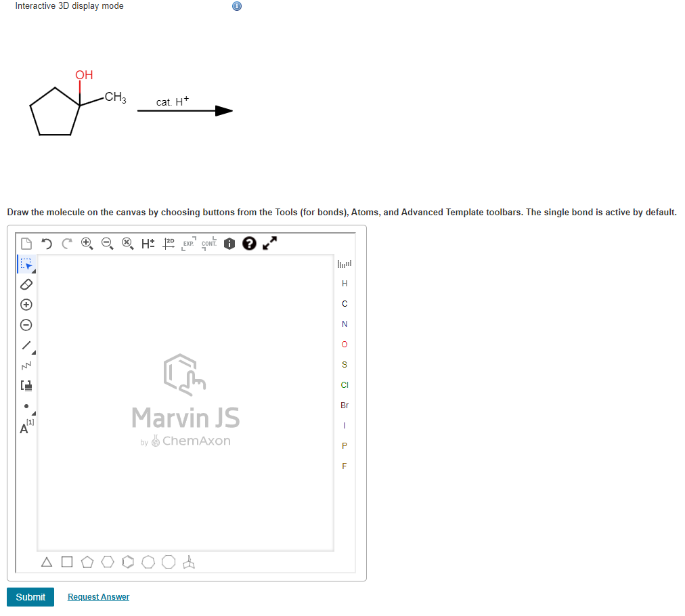This screenshot has height=616, width=685.
Task: Toggle the CONT display option
Action: coord(208,244)
